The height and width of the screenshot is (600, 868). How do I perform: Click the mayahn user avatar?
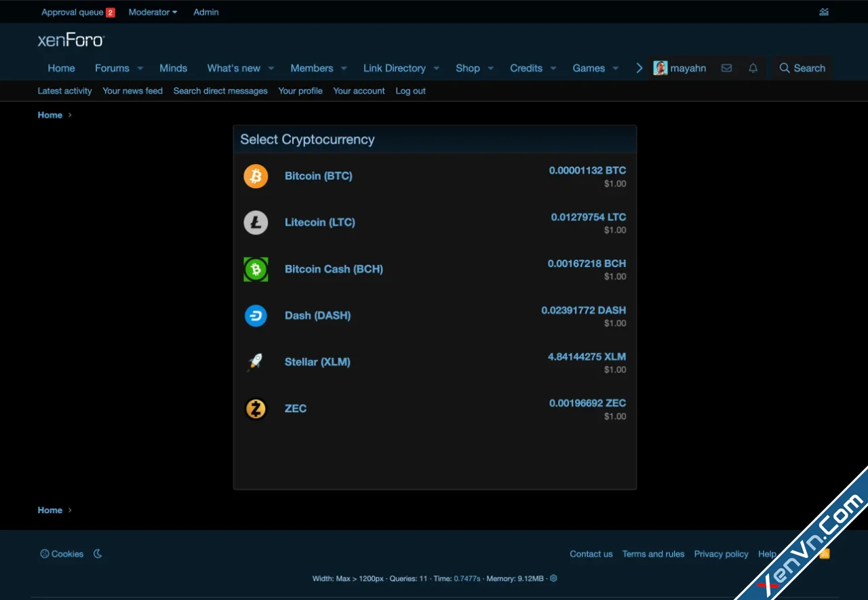(x=660, y=68)
